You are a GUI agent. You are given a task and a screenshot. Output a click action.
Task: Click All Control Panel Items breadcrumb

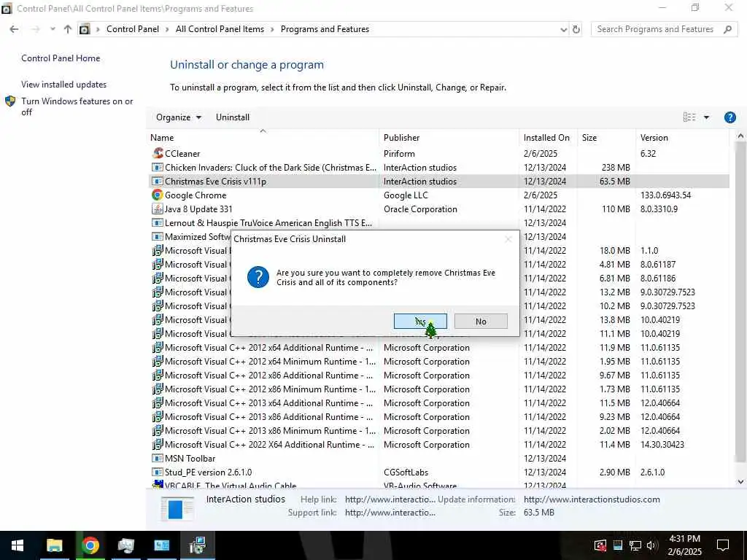click(220, 29)
